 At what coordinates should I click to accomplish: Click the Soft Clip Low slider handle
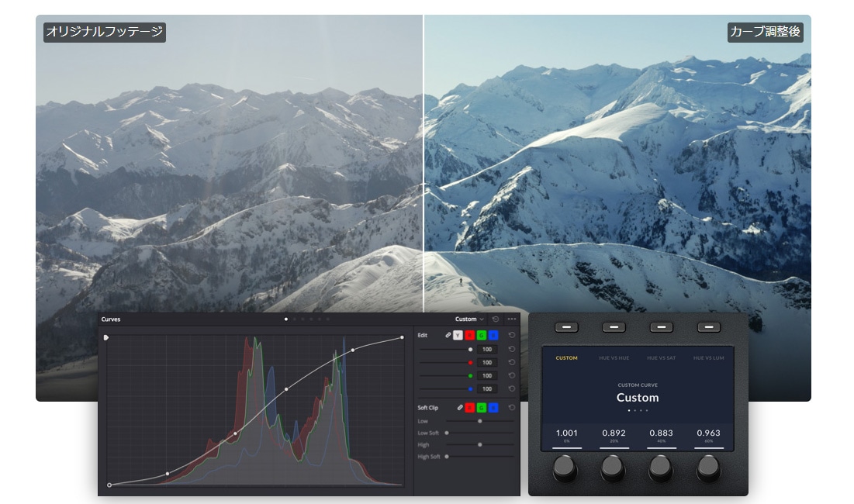[x=480, y=421]
